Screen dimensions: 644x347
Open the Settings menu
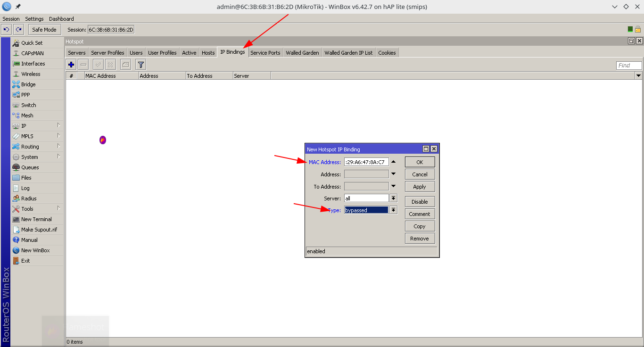tap(34, 19)
